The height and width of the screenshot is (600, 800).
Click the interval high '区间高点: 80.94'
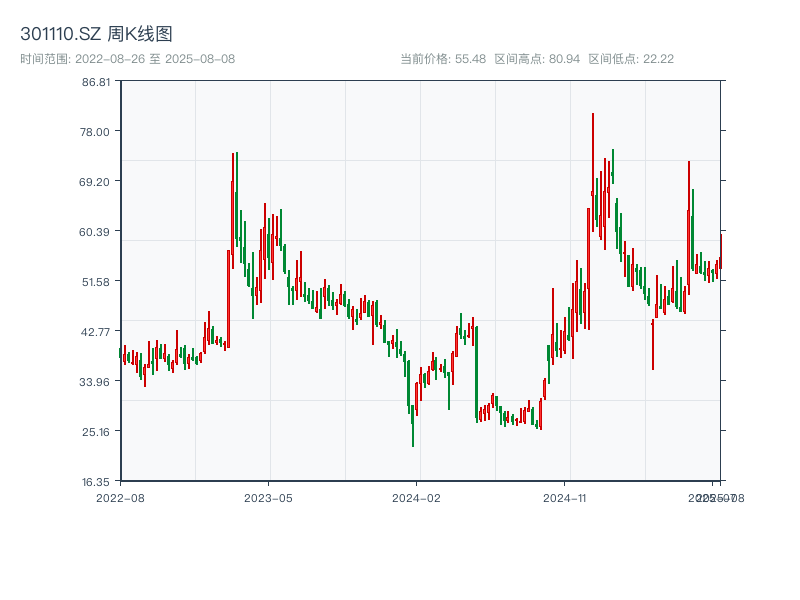537,59
